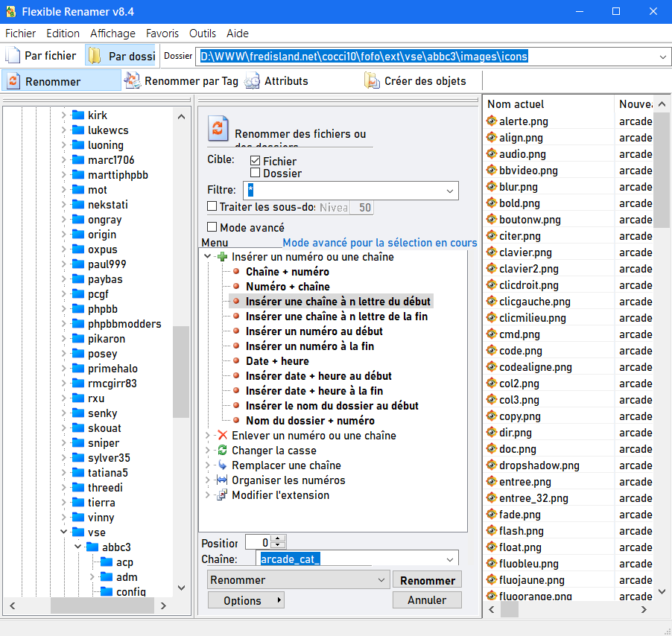The height and width of the screenshot is (636, 672).
Task: Open the Filtre dropdown arrow
Action: point(449,191)
